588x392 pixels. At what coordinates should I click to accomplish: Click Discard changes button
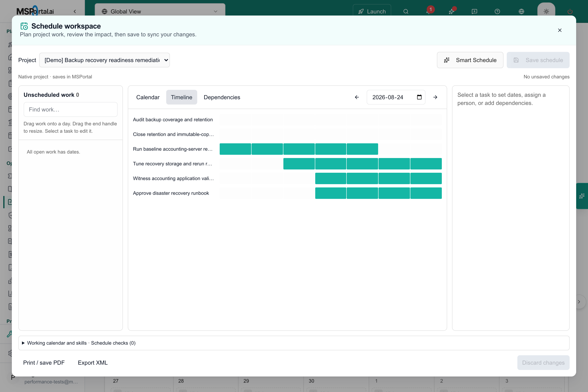click(543, 363)
